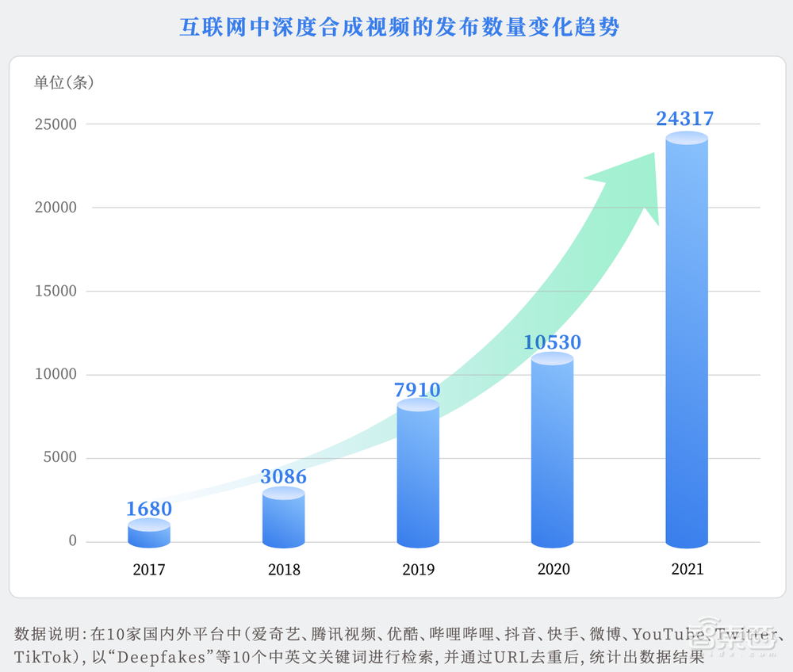This screenshot has width=793, height=672.
Task: Click the 2021 year label
Action: pos(688,569)
